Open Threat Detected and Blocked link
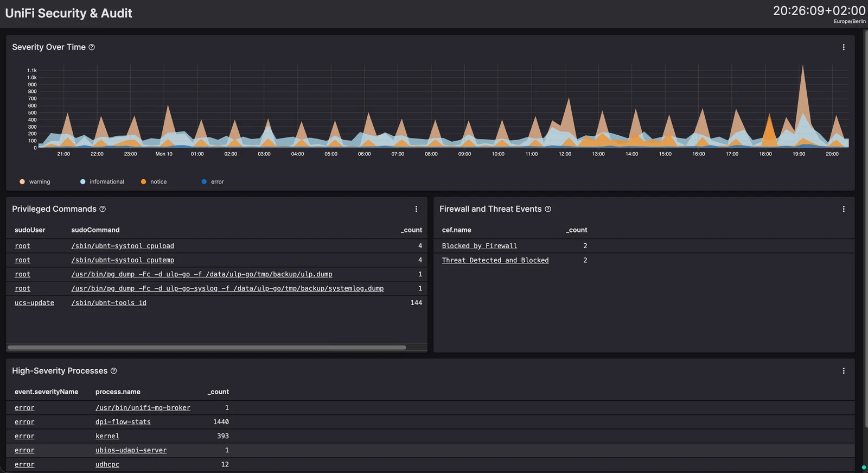Viewport: 868px width, 473px height. (x=495, y=260)
